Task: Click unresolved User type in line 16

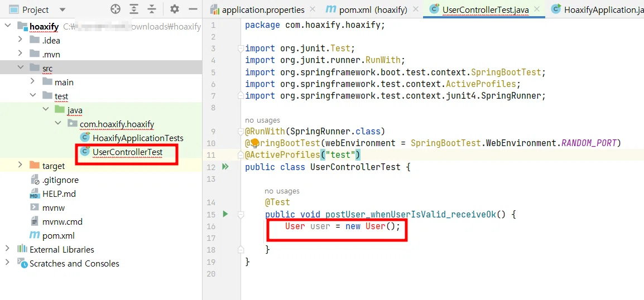Action: pos(295,226)
